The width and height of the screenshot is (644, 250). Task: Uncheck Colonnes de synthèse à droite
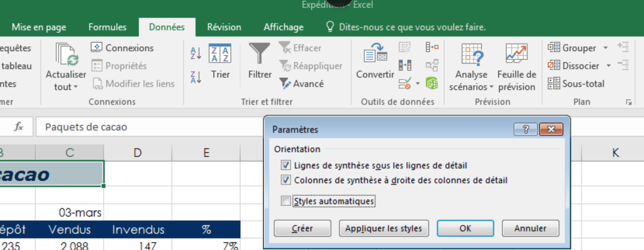286,180
